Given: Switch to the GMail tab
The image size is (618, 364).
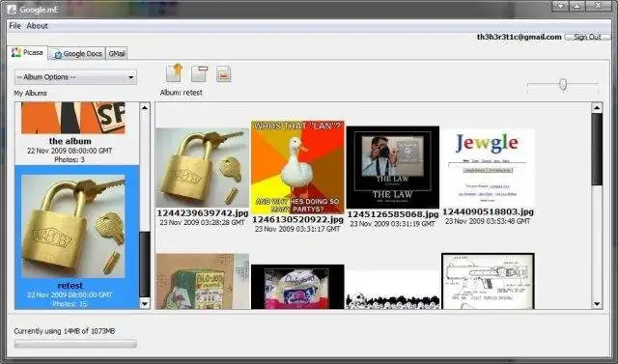Looking at the screenshot, I should [x=117, y=53].
